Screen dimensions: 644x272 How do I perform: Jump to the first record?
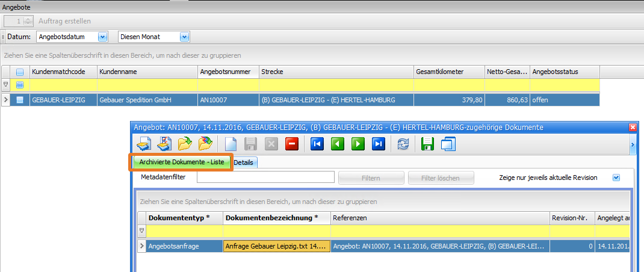[317, 144]
